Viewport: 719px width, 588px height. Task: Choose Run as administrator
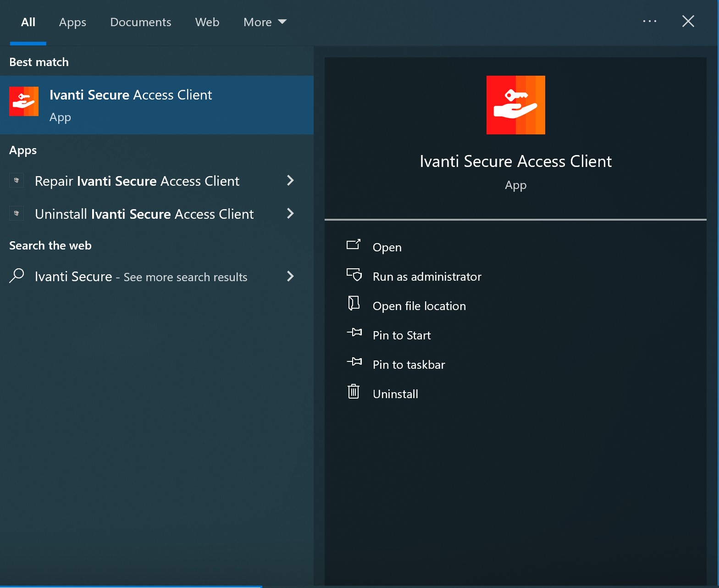(427, 277)
